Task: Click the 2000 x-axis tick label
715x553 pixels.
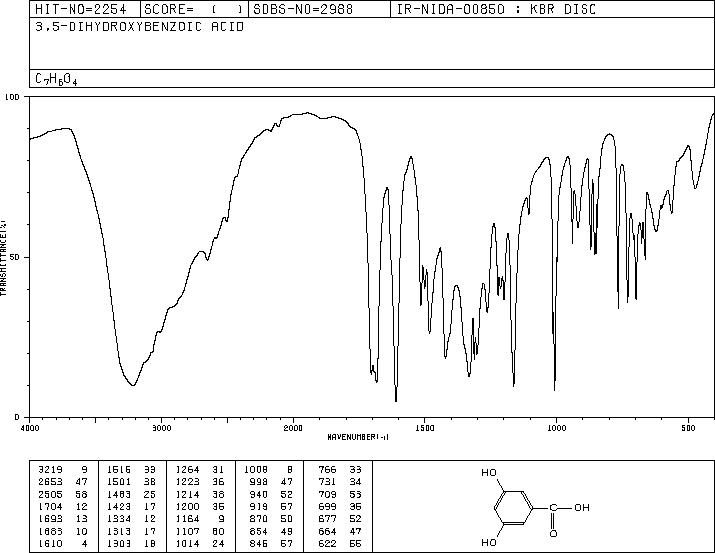Action: (293, 428)
